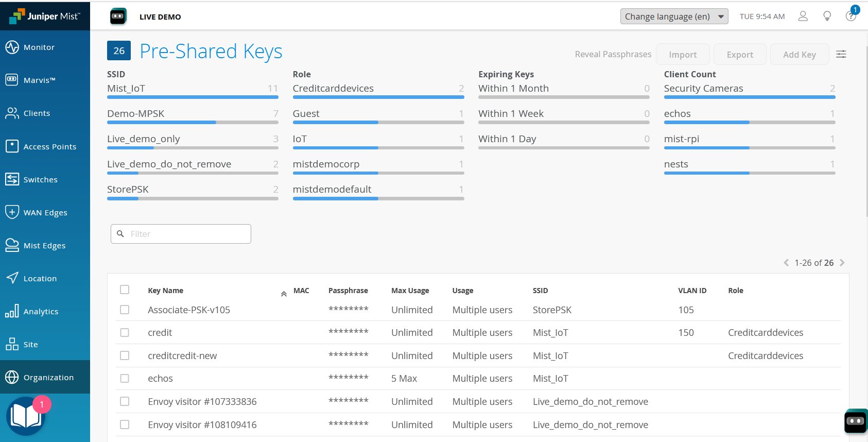Open the lightbulb what's new icon
The image size is (868, 442).
[x=827, y=16]
